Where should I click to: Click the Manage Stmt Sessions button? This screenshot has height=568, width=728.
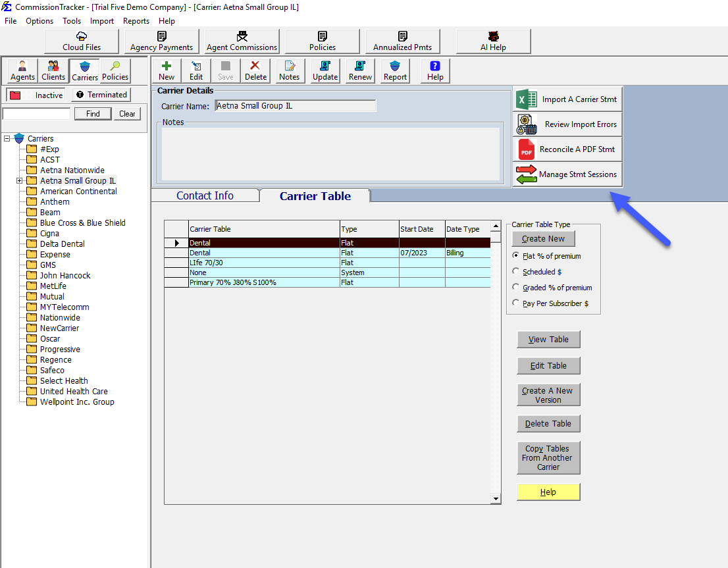567,174
